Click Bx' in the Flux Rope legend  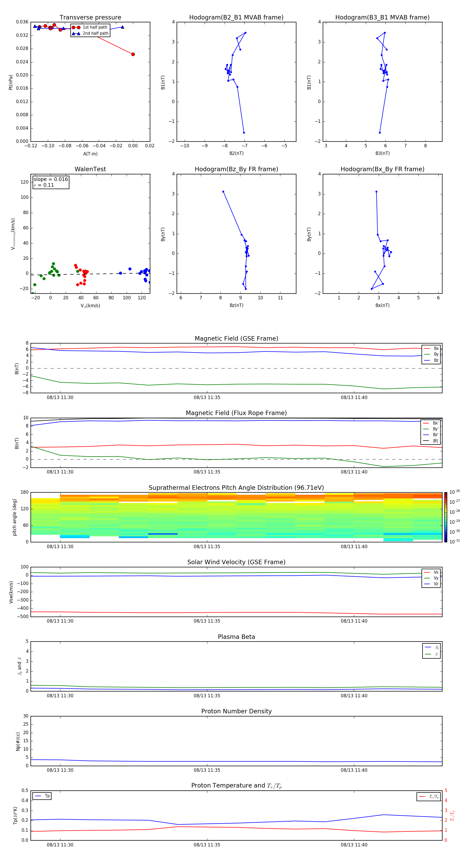pyautogui.click(x=431, y=423)
